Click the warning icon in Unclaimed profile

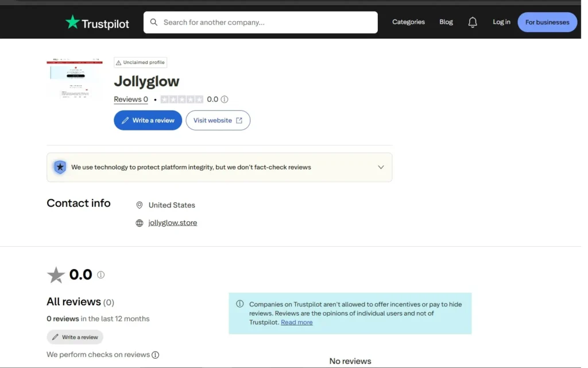pos(118,63)
